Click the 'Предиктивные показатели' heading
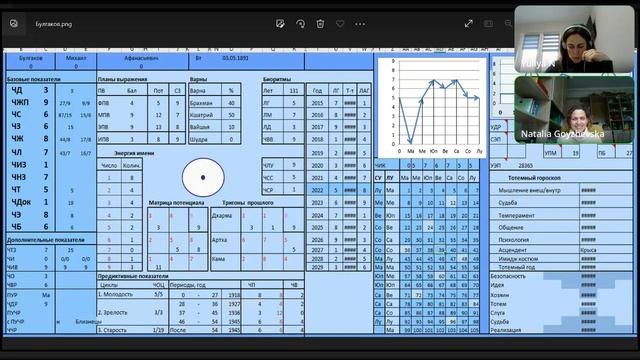This screenshot has height=360, width=640. 133,276
